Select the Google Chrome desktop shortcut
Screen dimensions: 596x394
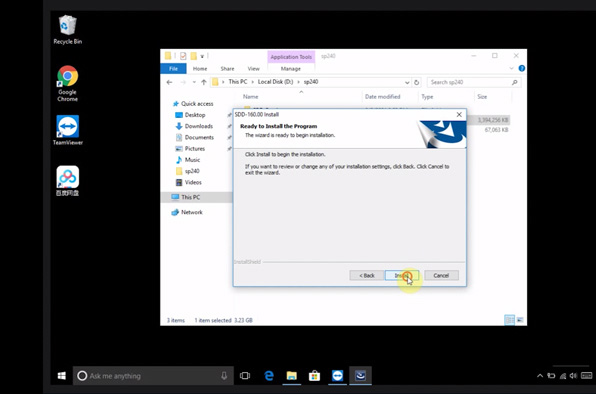click(x=68, y=83)
